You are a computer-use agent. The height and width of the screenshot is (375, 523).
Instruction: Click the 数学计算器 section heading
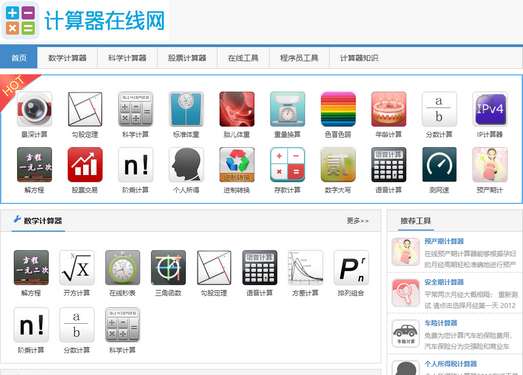(42, 221)
